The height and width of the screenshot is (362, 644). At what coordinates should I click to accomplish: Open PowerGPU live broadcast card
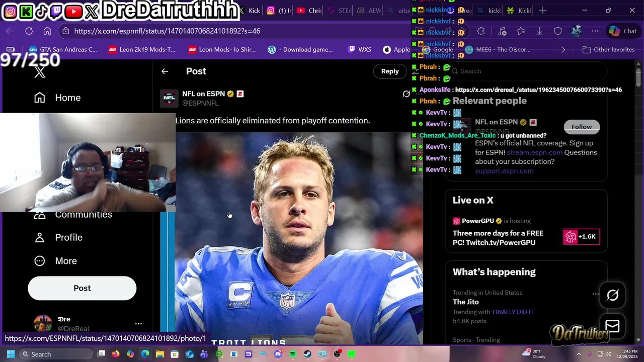tap(526, 232)
